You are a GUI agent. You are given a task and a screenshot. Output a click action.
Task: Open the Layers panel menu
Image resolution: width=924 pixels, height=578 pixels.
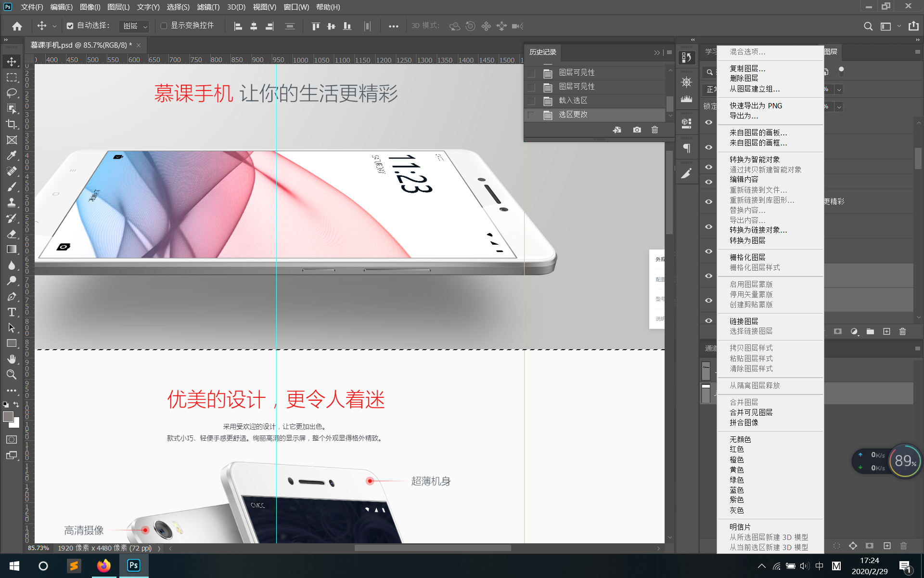(x=917, y=52)
